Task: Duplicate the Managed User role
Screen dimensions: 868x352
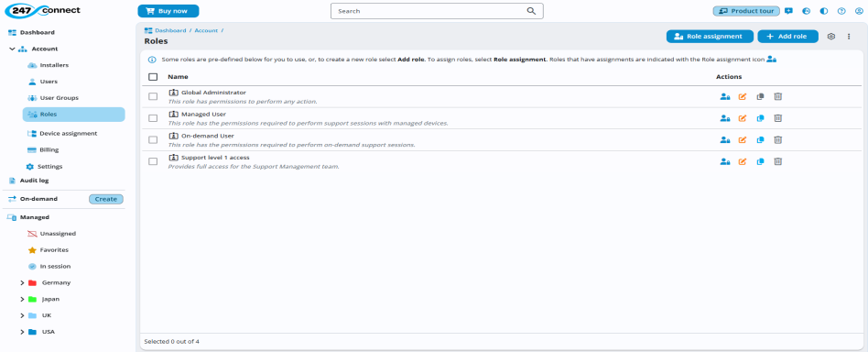Action: pyautogui.click(x=760, y=118)
